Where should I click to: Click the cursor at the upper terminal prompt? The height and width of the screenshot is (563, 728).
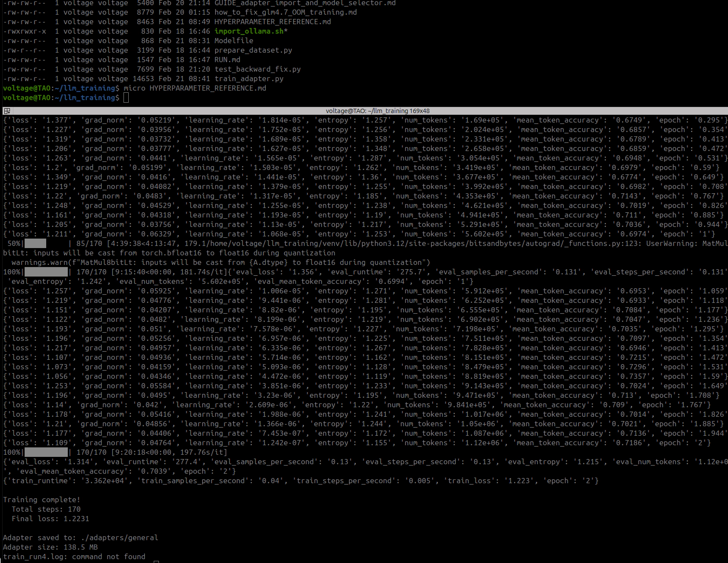pos(126,98)
